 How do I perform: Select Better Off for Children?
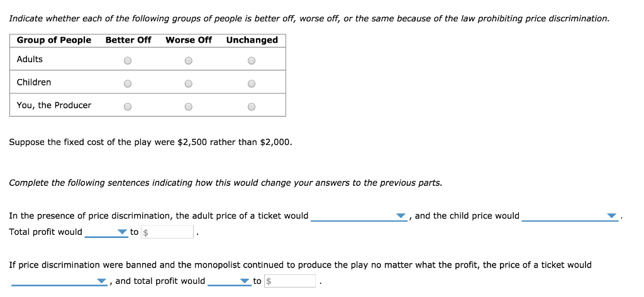point(128,84)
